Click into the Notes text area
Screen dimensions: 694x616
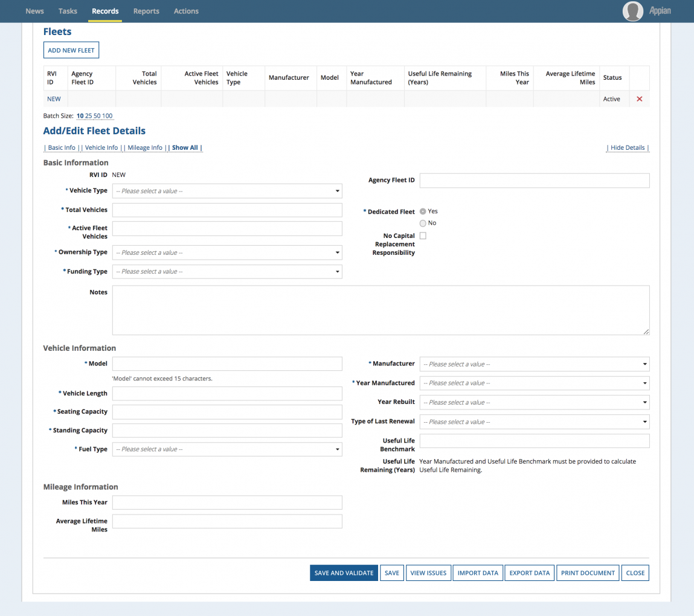click(381, 310)
